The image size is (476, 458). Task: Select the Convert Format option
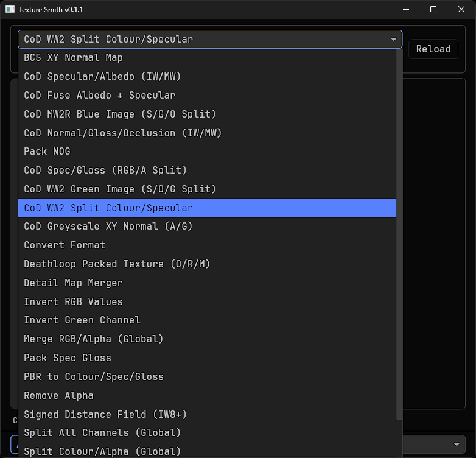pyautogui.click(x=207, y=245)
